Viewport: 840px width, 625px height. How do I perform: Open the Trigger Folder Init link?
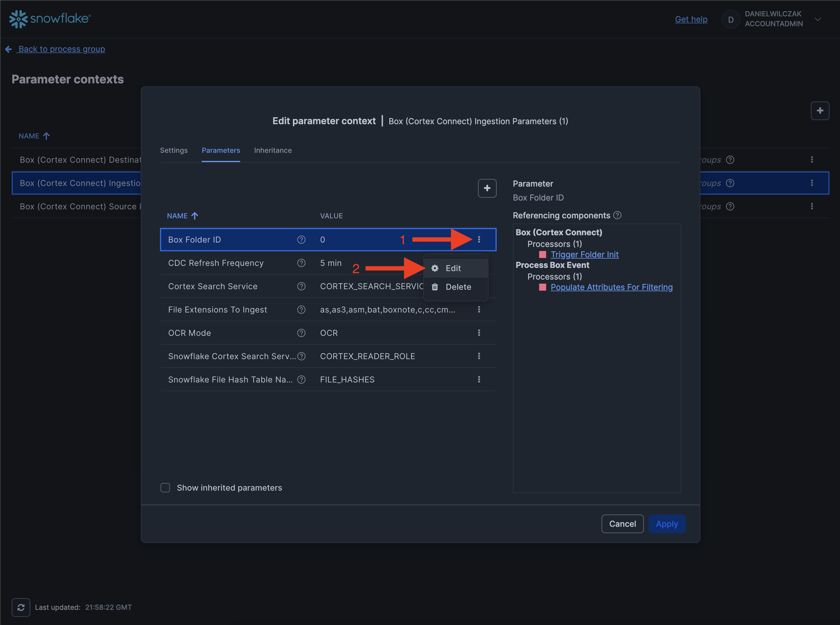584,254
